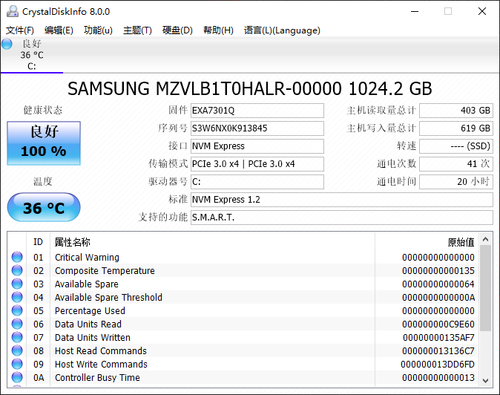Click the serial number field S3W6NX0K913845

tap(257, 128)
